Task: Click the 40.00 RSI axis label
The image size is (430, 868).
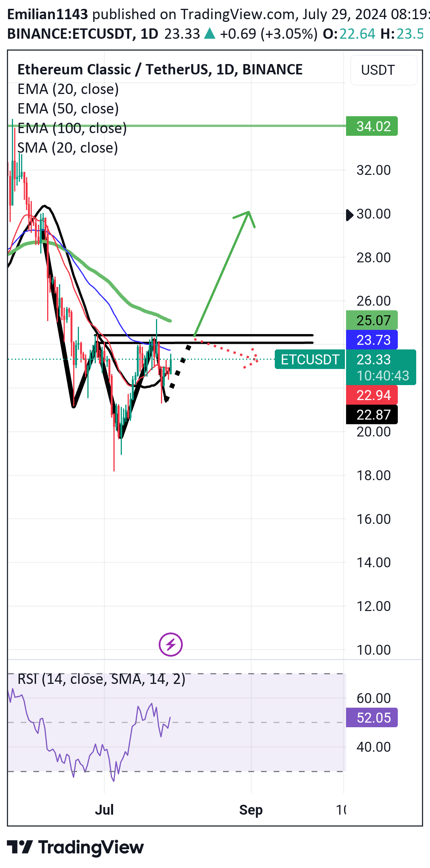Action: point(374,747)
